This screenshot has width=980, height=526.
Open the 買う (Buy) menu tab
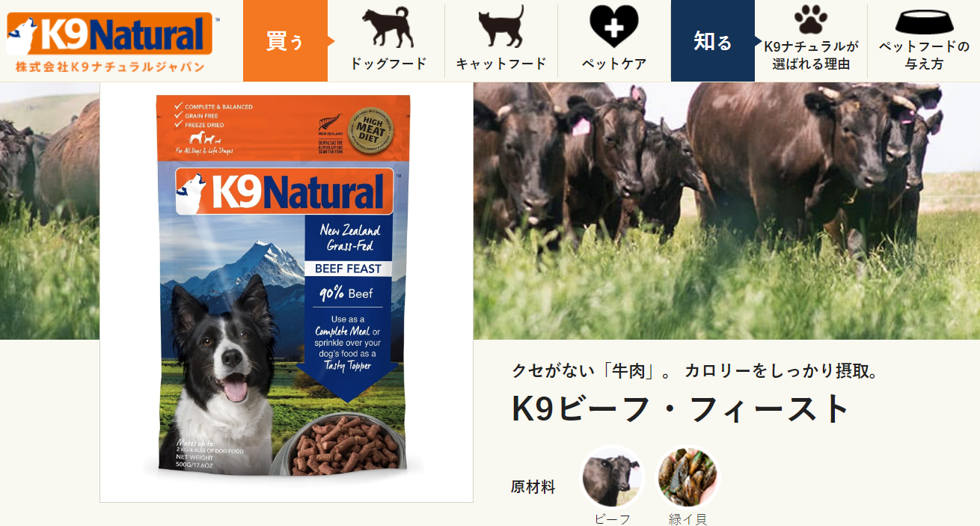(285, 40)
